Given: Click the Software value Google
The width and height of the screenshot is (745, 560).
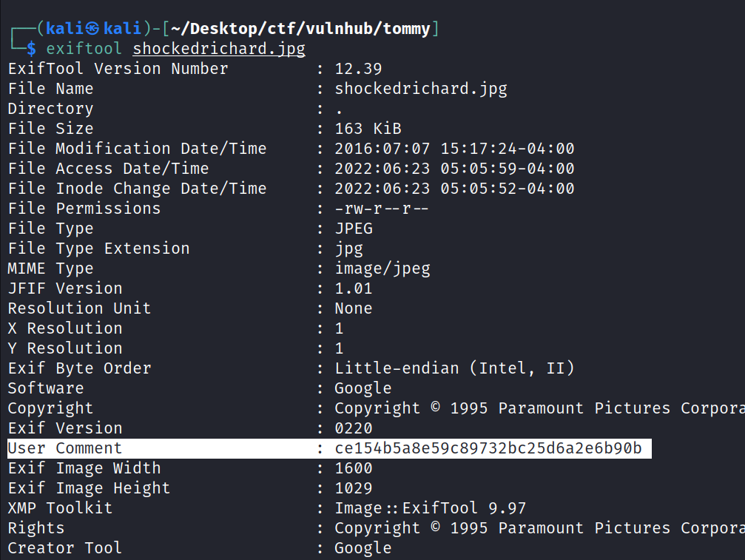Looking at the screenshot, I should click(x=363, y=388).
